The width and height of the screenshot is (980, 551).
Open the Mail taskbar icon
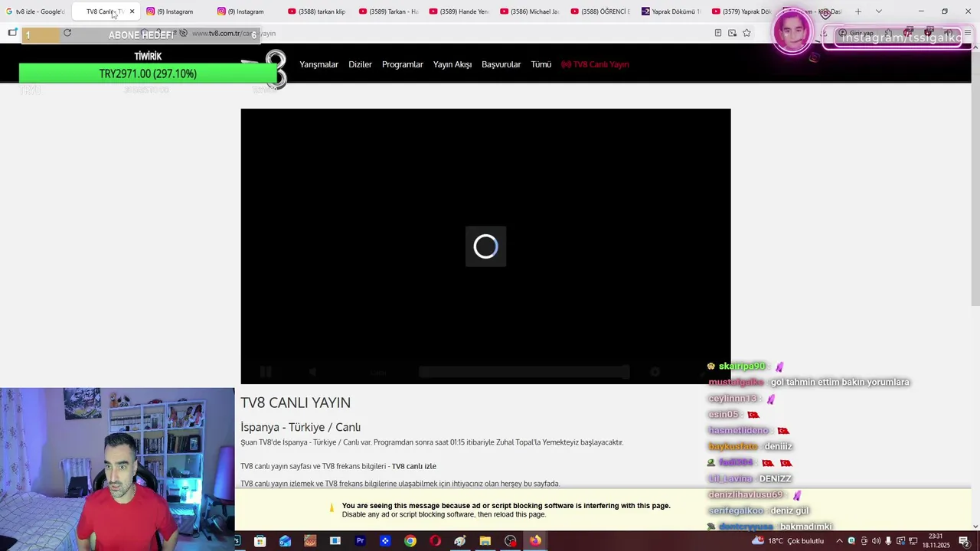click(285, 541)
